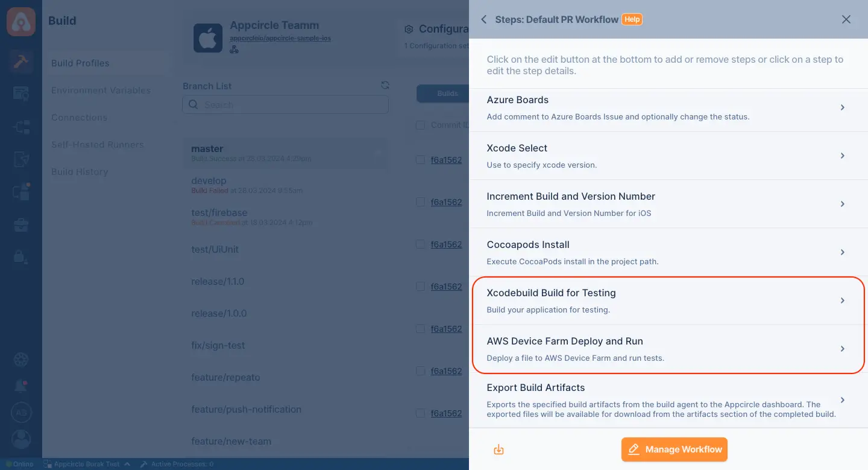Image resolution: width=868 pixels, height=470 pixels.
Task: Expand the Xcode Select step
Action: pyautogui.click(x=843, y=156)
